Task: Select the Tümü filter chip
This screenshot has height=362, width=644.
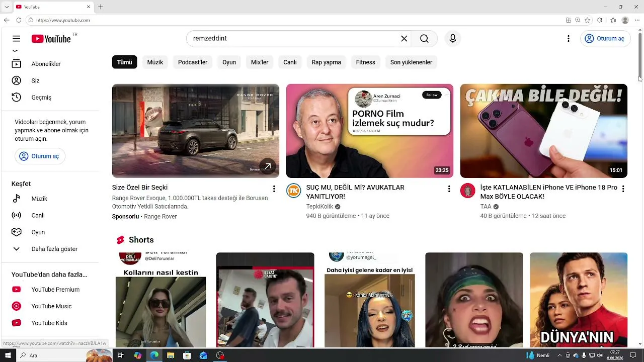Action: tap(124, 62)
